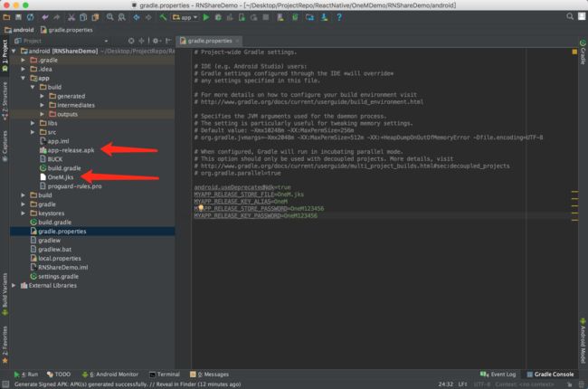Click the Cut scissors icon
Viewport: 588px width, 389px height.
coord(71,17)
